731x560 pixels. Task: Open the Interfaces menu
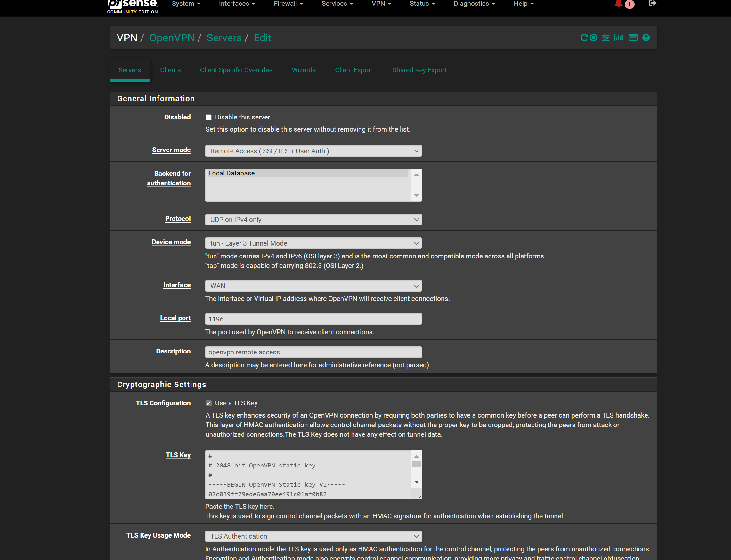pos(237,4)
